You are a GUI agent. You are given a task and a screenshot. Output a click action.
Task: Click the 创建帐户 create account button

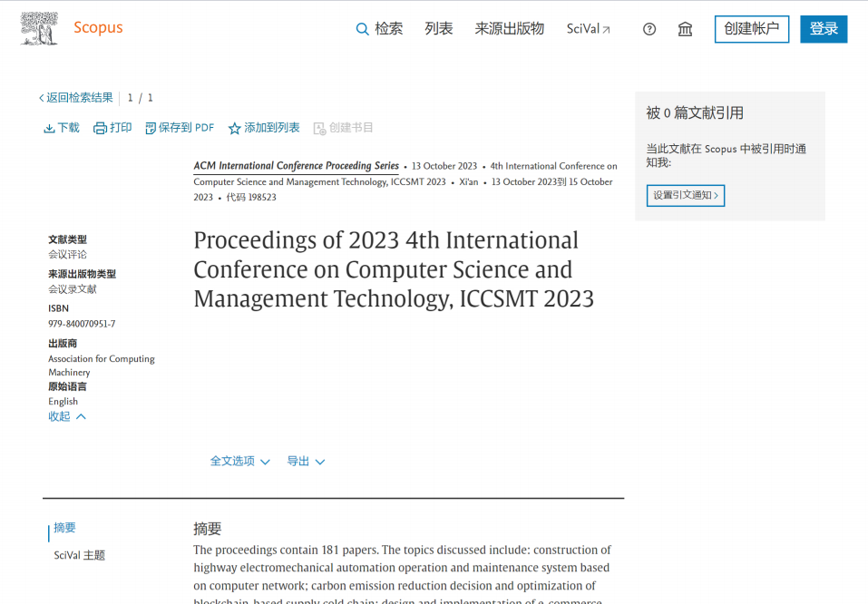pos(752,29)
